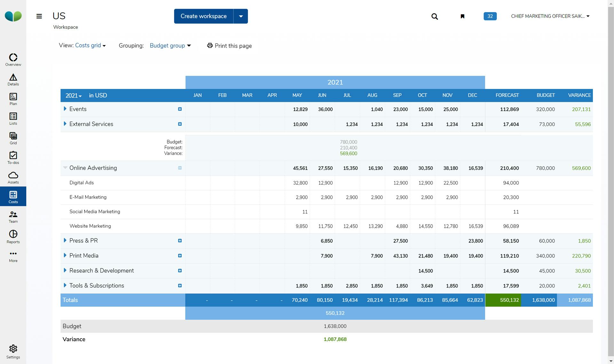
Task: Open the Costs grid view dropdown
Action: pos(90,45)
